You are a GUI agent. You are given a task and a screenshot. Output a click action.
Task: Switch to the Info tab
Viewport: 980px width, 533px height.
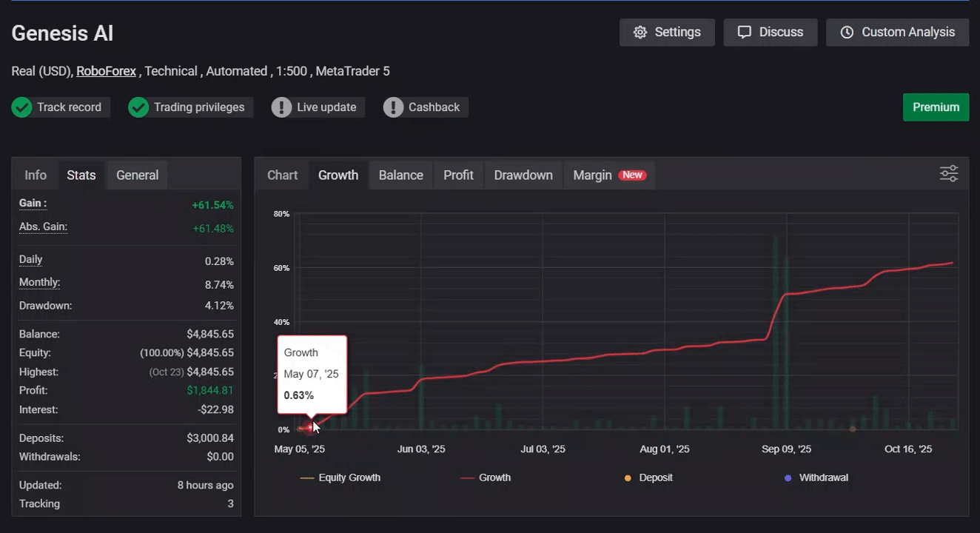pos(36,175)
